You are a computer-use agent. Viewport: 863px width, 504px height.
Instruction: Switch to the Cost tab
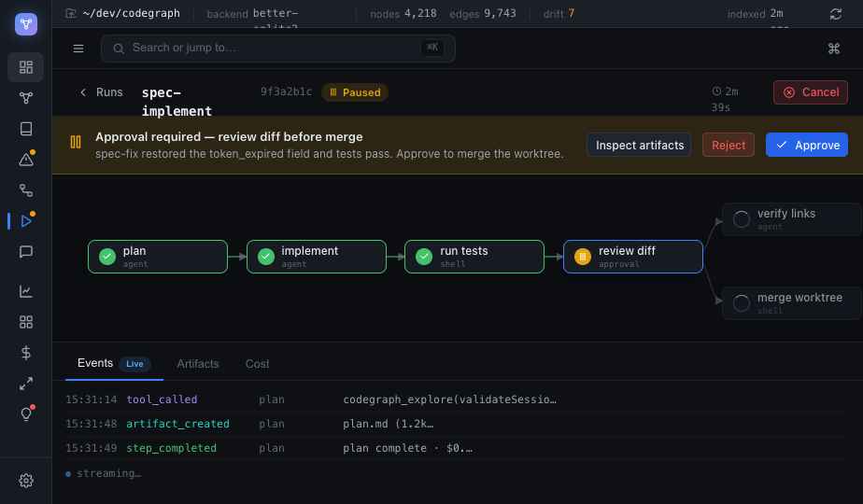point(257,364)
